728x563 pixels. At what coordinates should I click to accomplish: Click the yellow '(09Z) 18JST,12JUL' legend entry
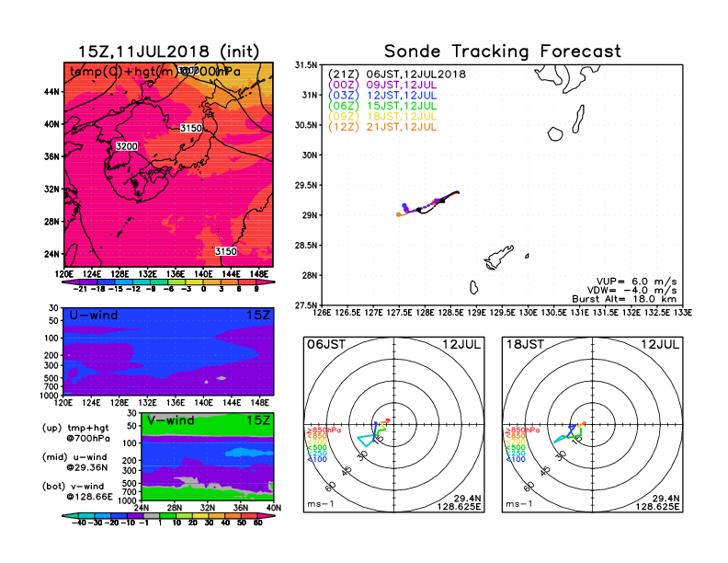point(382,116)
